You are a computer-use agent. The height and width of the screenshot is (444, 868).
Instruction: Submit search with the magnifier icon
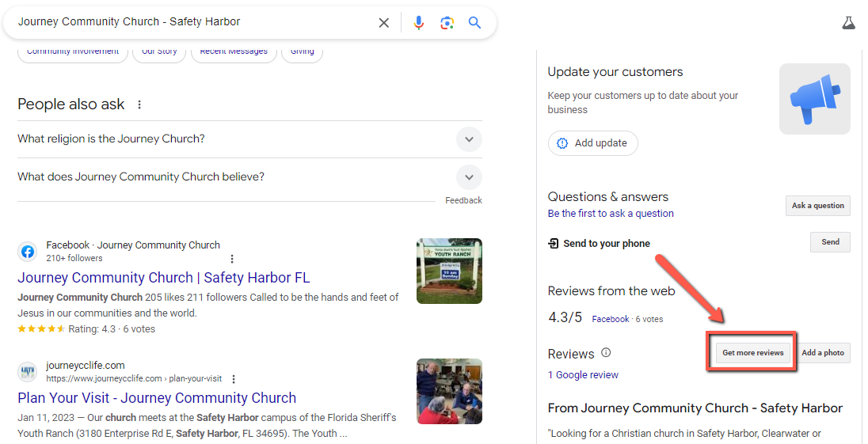click(474, 23)
